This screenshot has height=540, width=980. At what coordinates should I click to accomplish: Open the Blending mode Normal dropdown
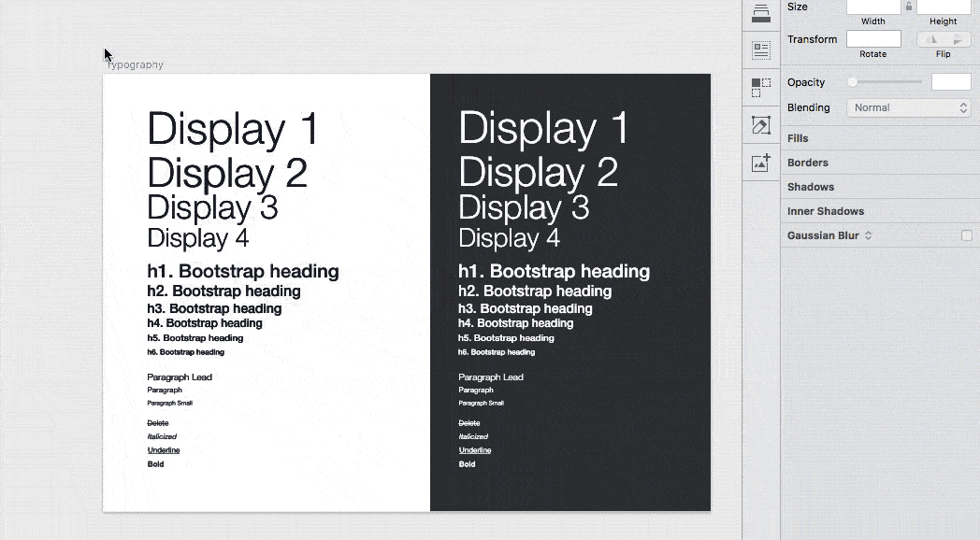coord(909,107)
